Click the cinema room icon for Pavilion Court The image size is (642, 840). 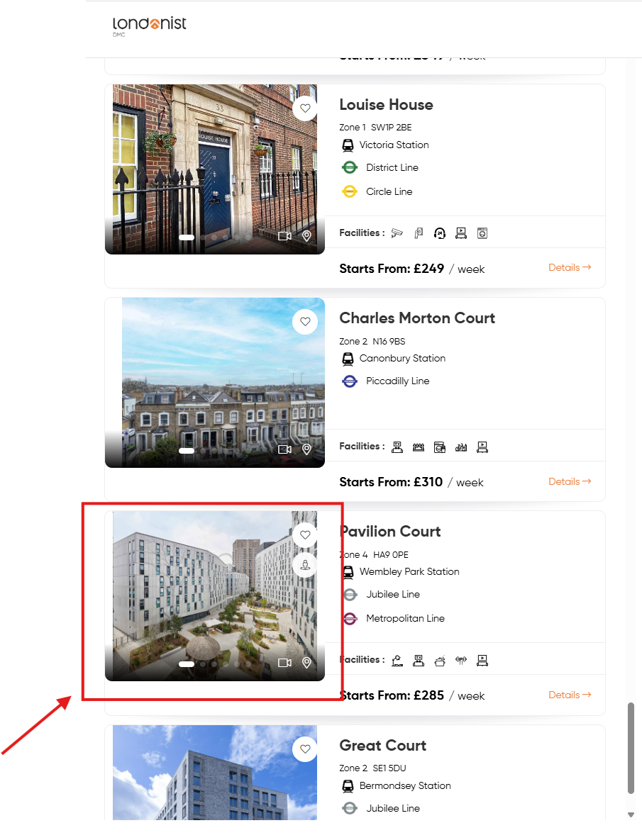point(482,661)
